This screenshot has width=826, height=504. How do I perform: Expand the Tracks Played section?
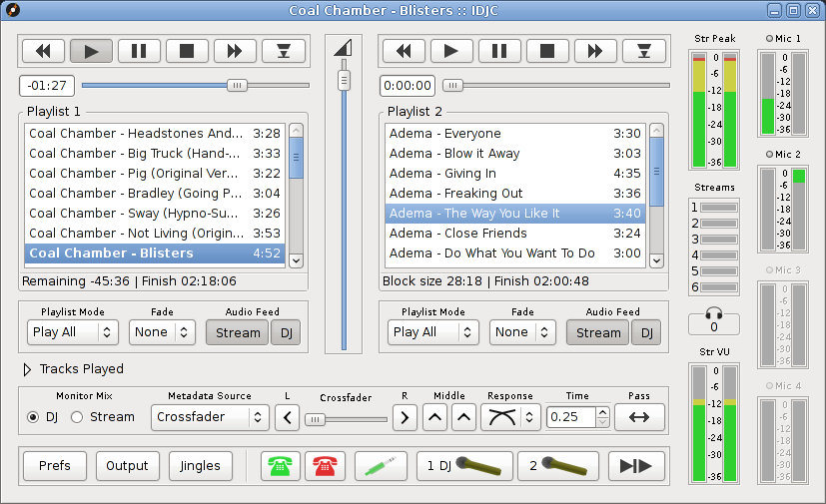point(27,369)
